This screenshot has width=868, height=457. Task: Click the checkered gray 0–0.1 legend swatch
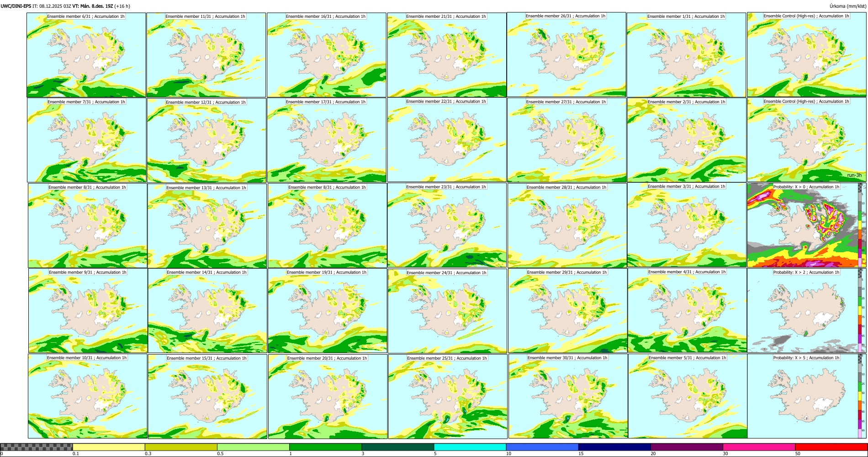[37, 447]
